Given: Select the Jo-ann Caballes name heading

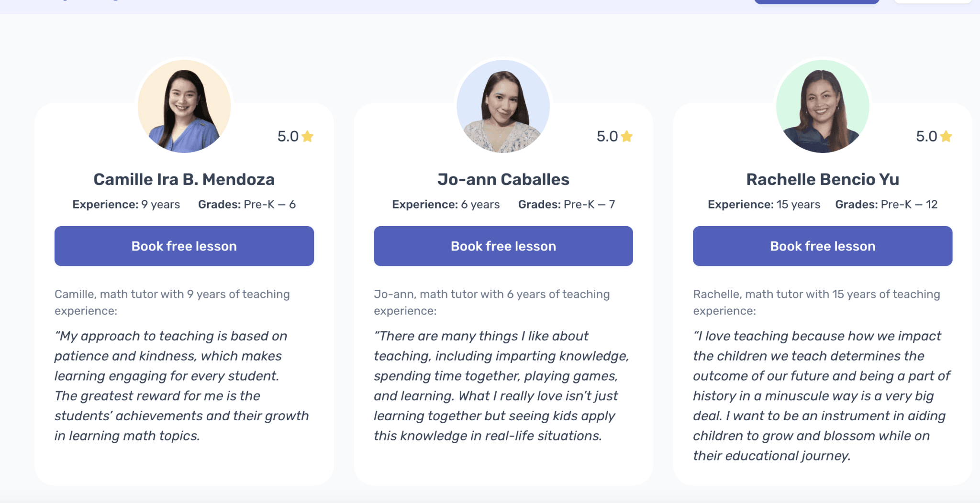Looking at the screenshot, I should click(503, 179).
